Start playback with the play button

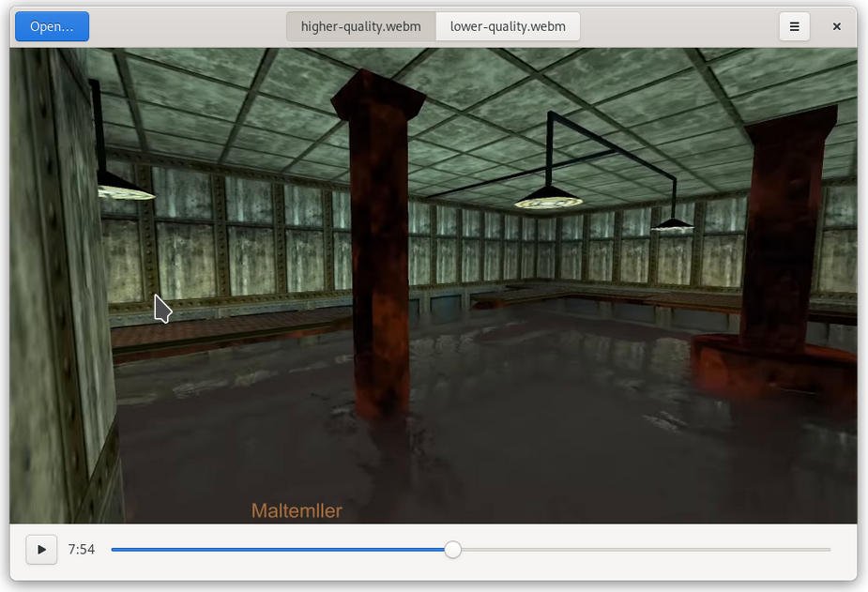click(41, 550)
